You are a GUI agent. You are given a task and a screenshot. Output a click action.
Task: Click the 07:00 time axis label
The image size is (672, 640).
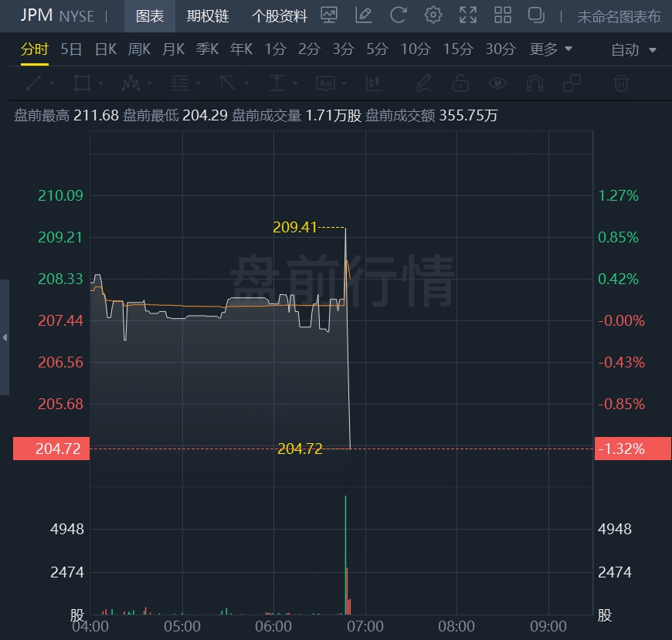coord(365,626)
